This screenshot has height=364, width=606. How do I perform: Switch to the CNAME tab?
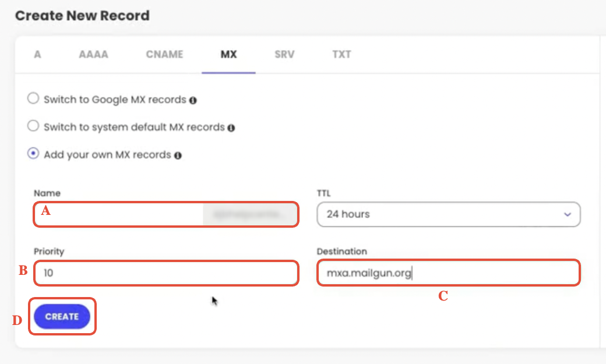click(164, 54)
